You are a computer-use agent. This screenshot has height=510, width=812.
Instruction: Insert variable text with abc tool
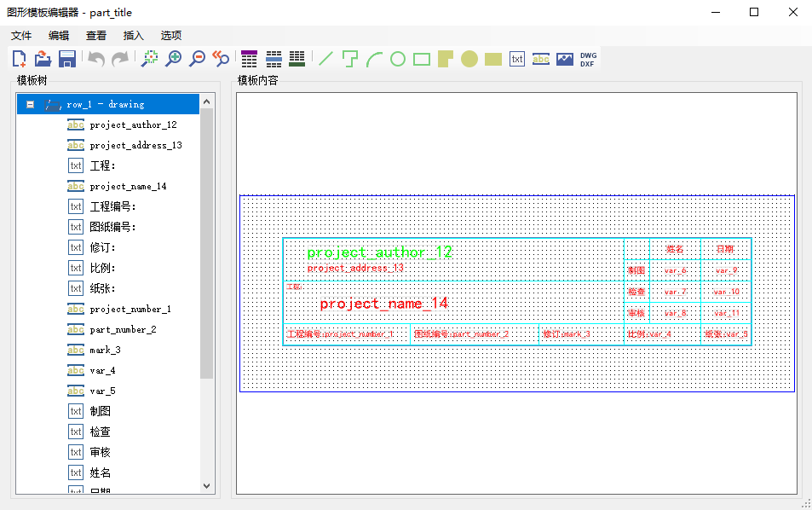coord(541,59)
